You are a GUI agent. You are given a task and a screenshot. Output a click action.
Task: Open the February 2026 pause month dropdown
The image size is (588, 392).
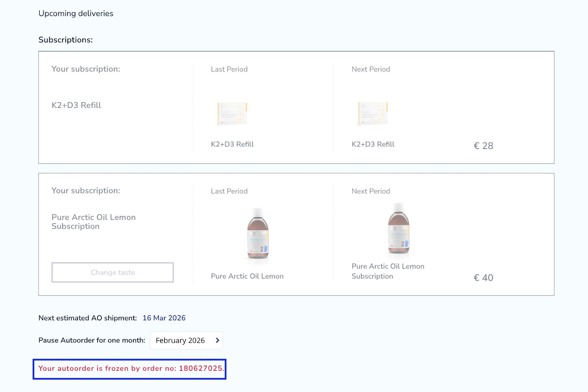pos(186,340)
